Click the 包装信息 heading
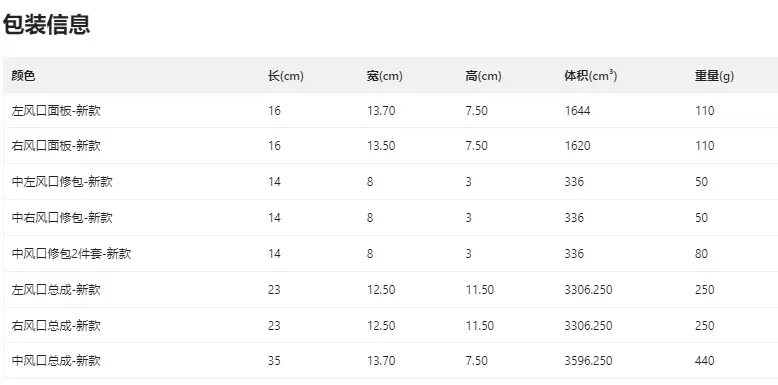The height and width of the screenshot is (385, 778). click(x=46, y=24)
